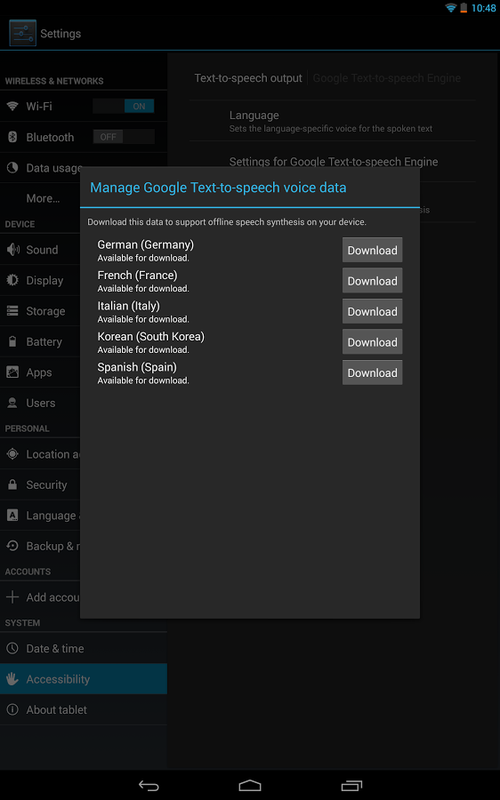Tap the Settings app icon in header

23,33
